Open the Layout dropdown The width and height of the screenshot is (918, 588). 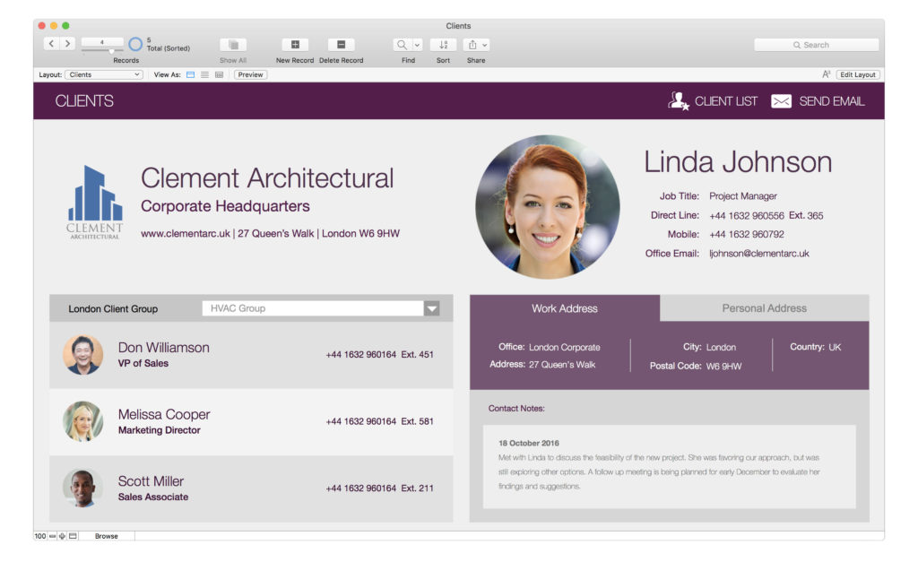pyautogui.click(x=102, y=74)
